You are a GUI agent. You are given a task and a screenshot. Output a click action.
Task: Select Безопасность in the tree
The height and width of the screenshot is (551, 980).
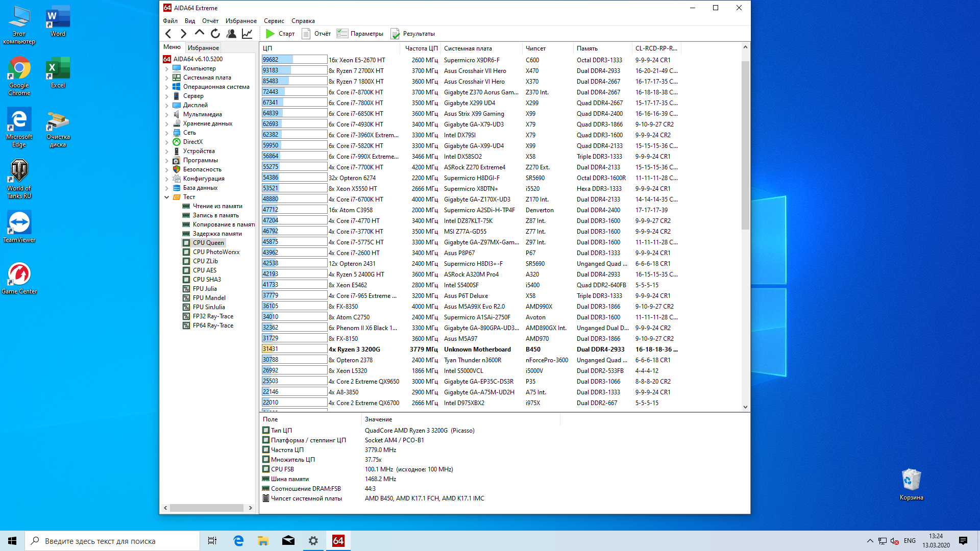[x=202, y=169]
